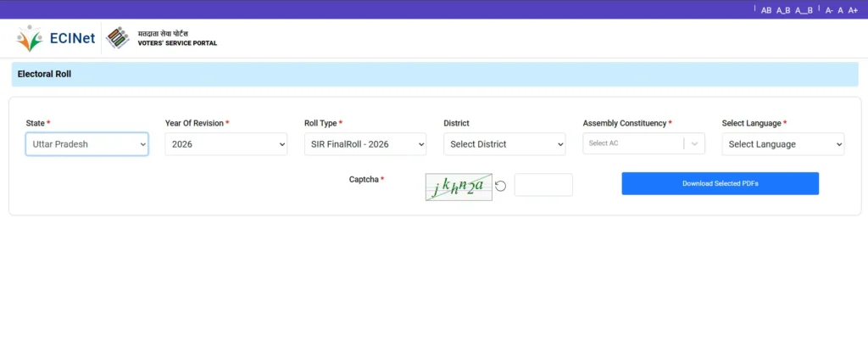The image size is (868, 358).
Task: Click the captcha text input box
Action: (x=543, y=185)
